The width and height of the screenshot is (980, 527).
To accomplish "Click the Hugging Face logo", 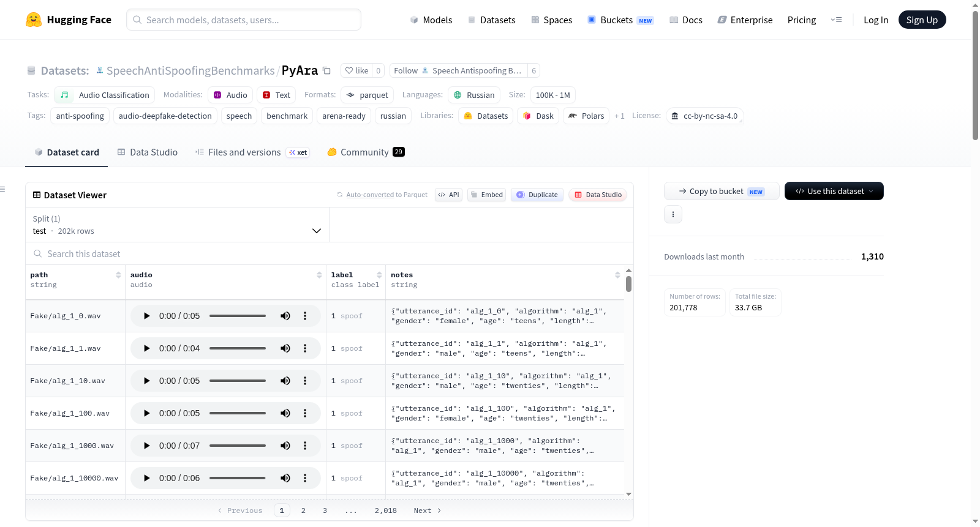I will click(x=69, y=20).
